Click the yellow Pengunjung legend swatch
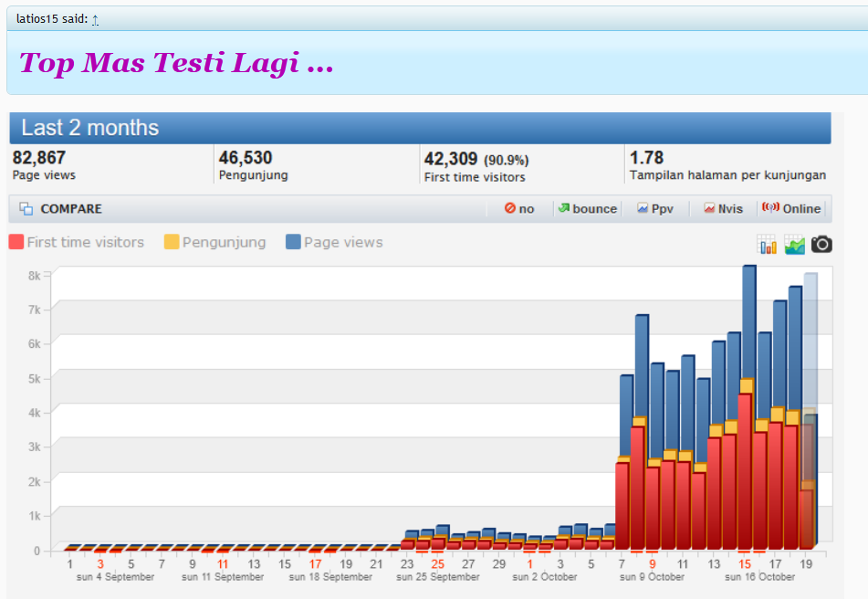The height and width of the screenshot is (599, 868). [x=172, y=242]
